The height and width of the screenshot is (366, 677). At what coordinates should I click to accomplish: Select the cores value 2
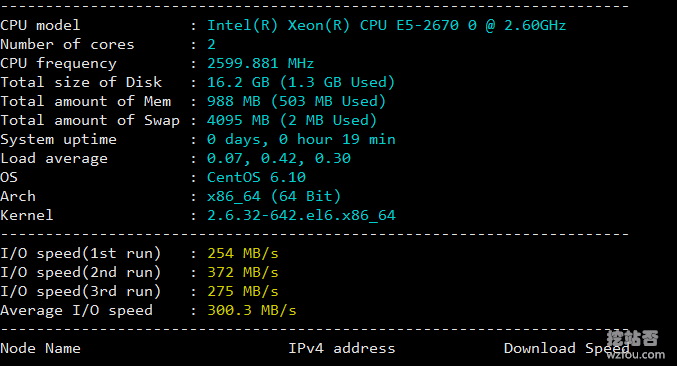click(211, 44)
